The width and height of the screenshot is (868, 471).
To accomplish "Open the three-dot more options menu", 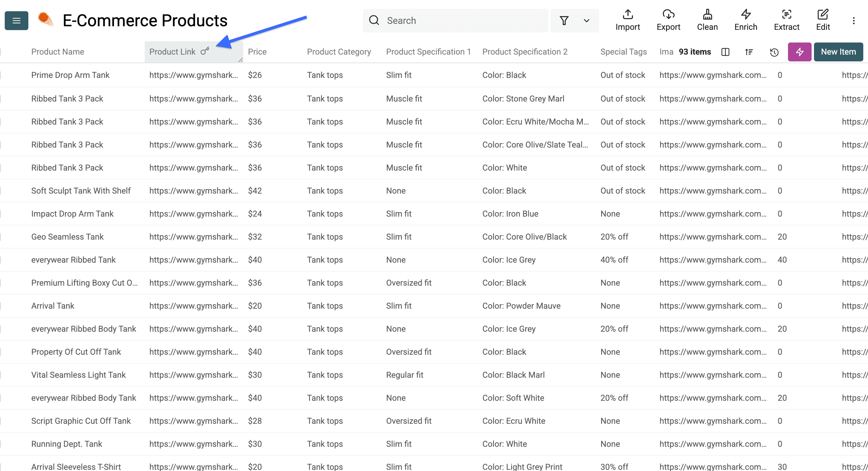I will coord(854,21).
